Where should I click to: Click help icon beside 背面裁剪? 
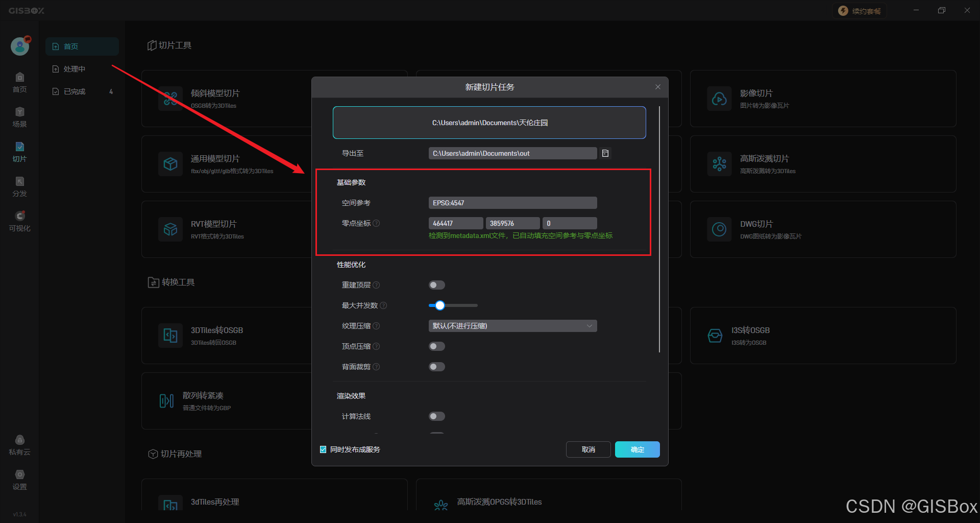tap(376, 367)
